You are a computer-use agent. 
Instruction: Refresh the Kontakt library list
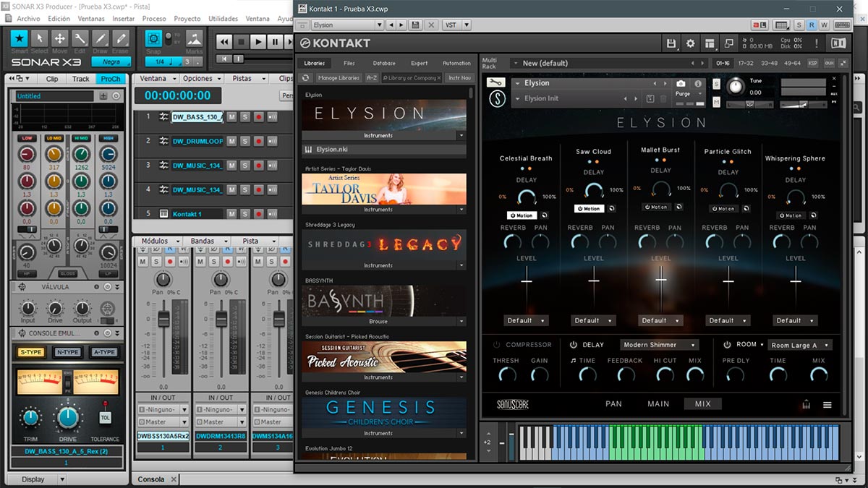pyautogui.click(x=306, y=77)
